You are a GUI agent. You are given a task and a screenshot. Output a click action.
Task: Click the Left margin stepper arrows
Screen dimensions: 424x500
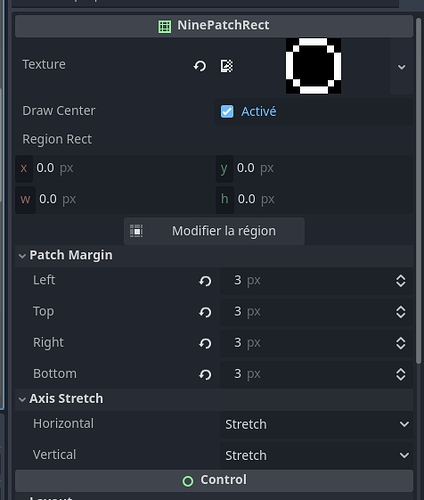click(401, 281)
